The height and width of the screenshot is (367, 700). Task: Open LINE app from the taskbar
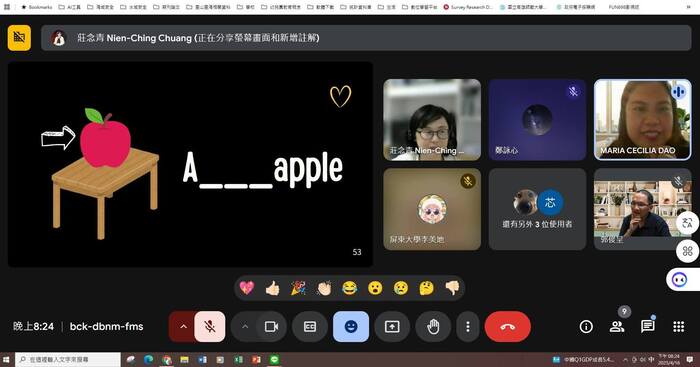click(x=274, y=359)
